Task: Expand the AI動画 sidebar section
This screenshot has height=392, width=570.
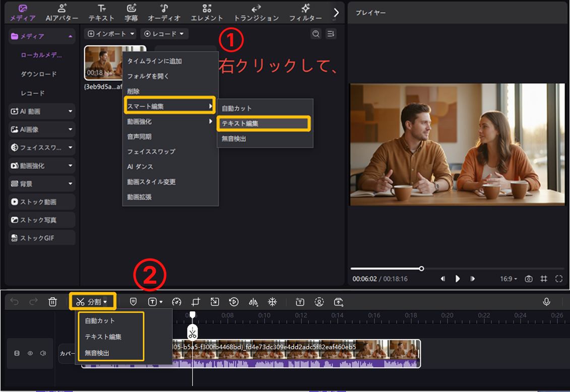Action: tap(40, 111)
